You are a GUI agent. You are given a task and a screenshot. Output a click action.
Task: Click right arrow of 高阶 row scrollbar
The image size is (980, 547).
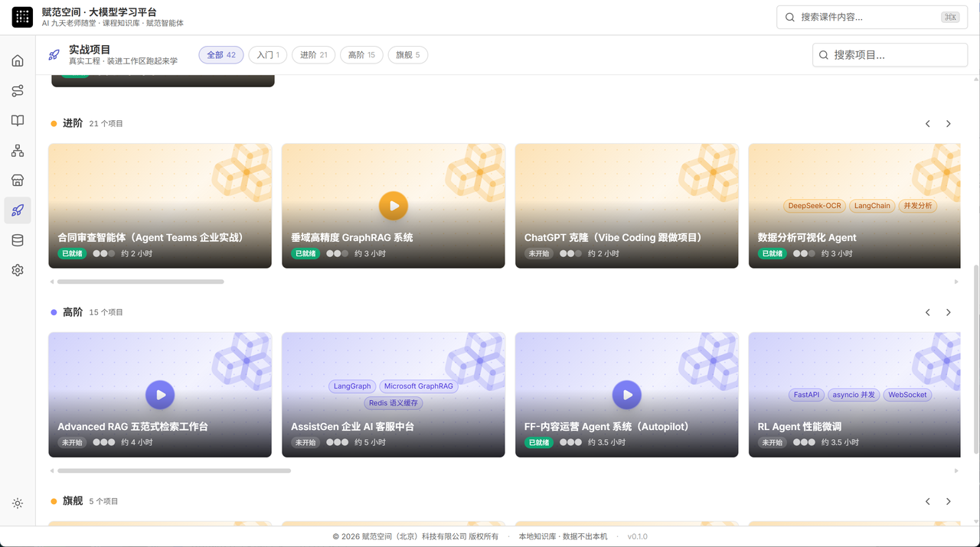pos(956,470)
